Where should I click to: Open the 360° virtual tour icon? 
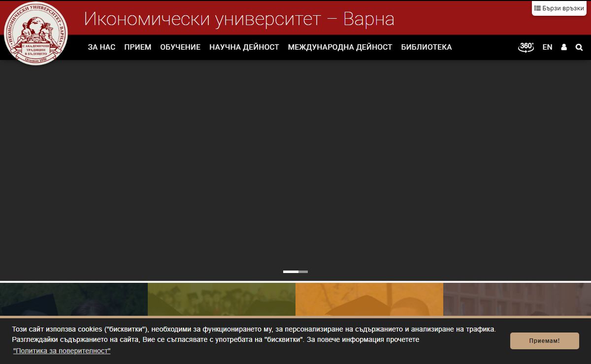[526, 47]
